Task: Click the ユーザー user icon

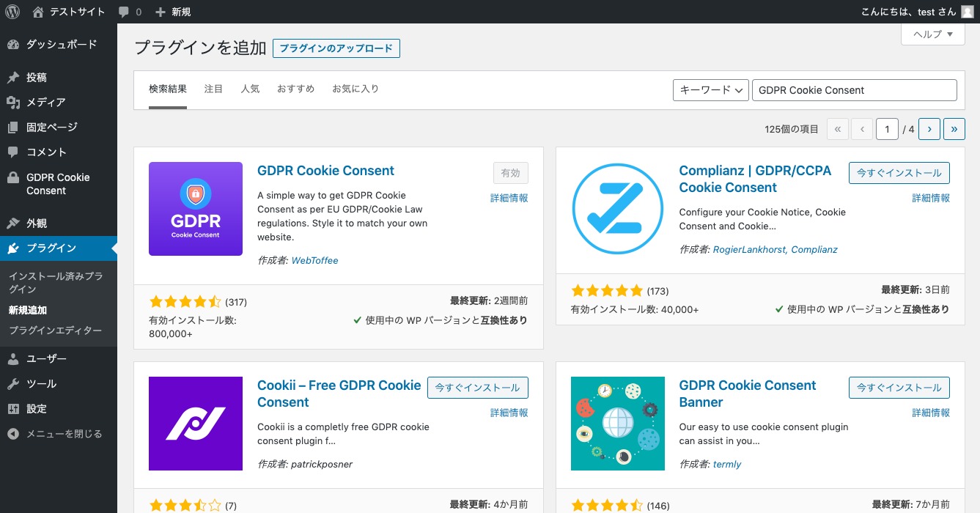Action: [x=13, y=359]
